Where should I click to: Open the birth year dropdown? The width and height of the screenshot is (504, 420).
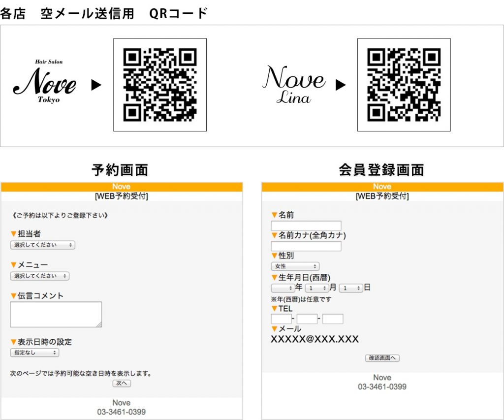click(x=283, y=288)
